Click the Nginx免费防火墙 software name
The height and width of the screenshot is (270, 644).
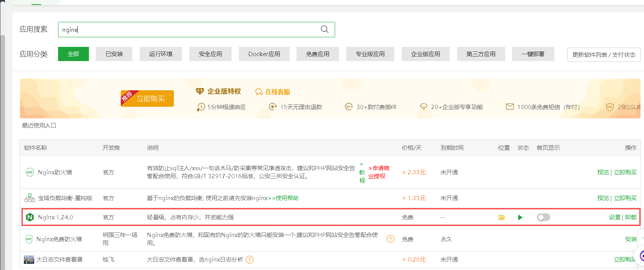(x=59, y=239)
